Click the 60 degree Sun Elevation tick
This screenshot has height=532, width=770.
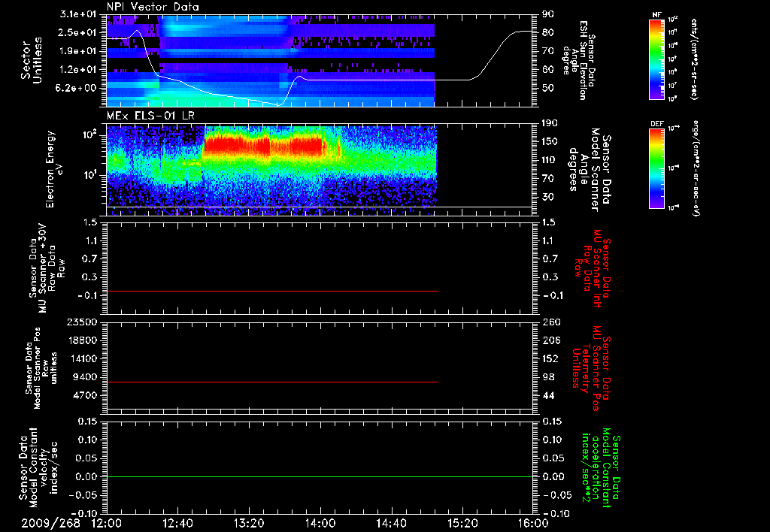548,70
